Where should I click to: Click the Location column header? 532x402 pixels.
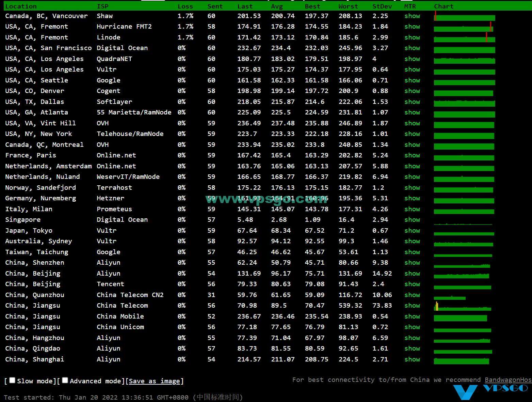(x=21, y=6)
